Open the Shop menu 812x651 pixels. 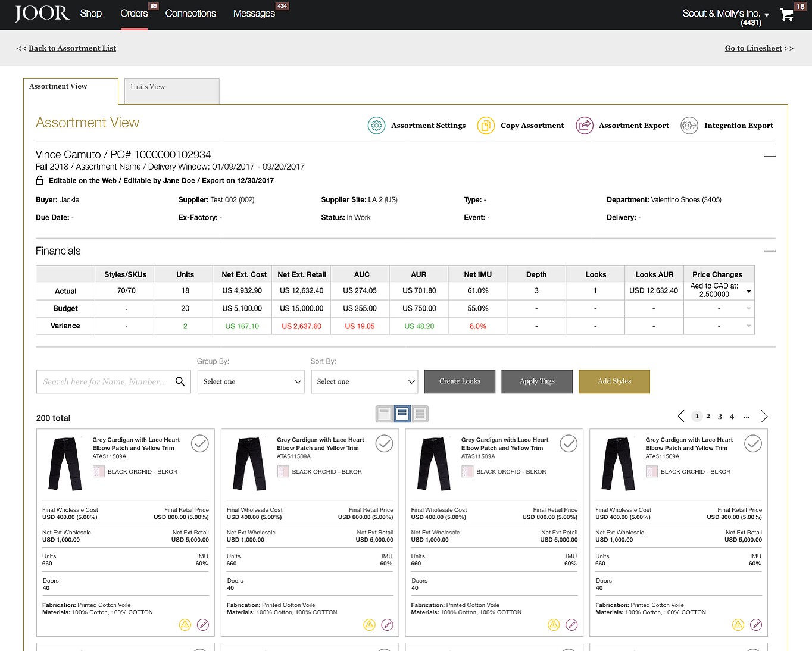[91, 13]
